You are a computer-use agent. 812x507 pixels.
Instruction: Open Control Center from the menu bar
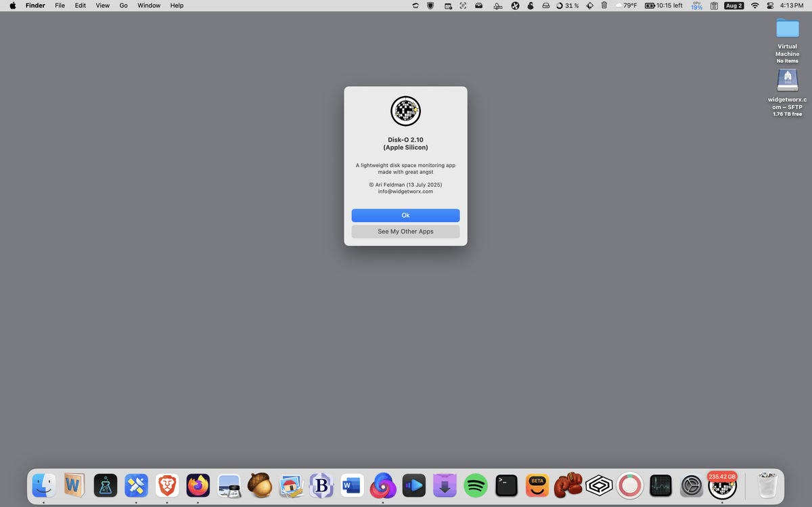tap(771, 5)
